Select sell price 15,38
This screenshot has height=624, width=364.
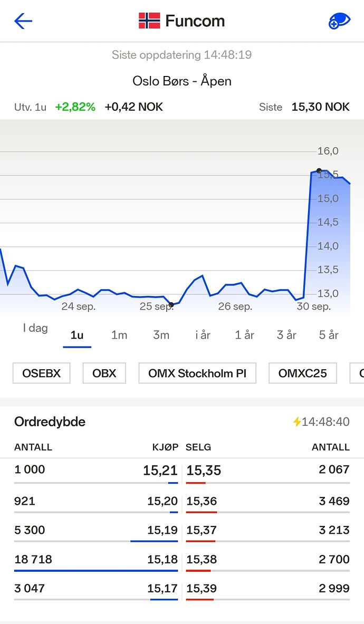point(202,559)
